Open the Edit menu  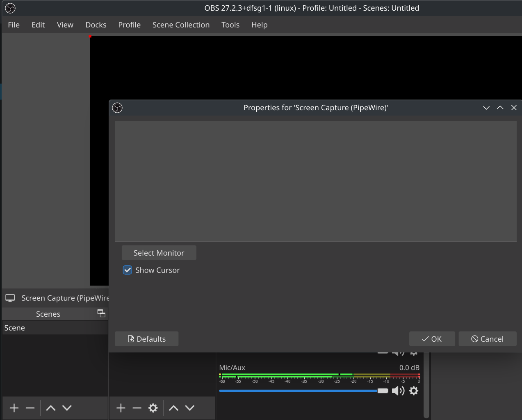point(38,25)
